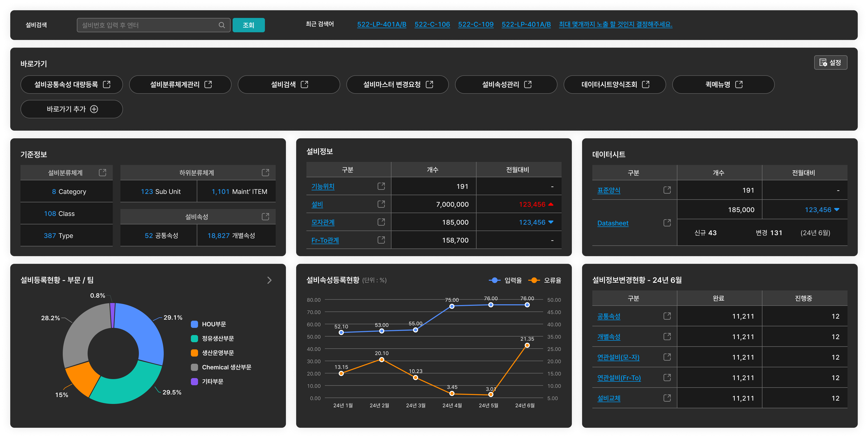Screen dimensions: 868x438
Task: Open shortcut 설비분류체계관리
Action: 180,84
